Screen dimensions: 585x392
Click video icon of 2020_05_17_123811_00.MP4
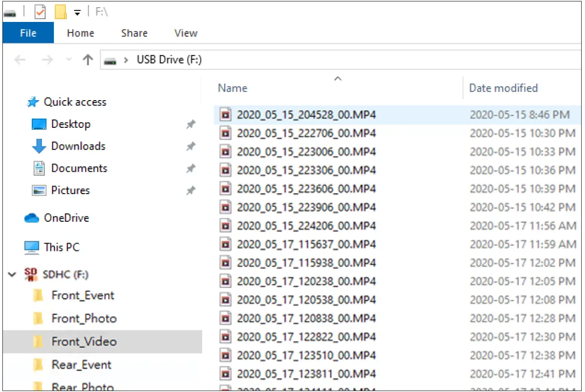(226, 374)
